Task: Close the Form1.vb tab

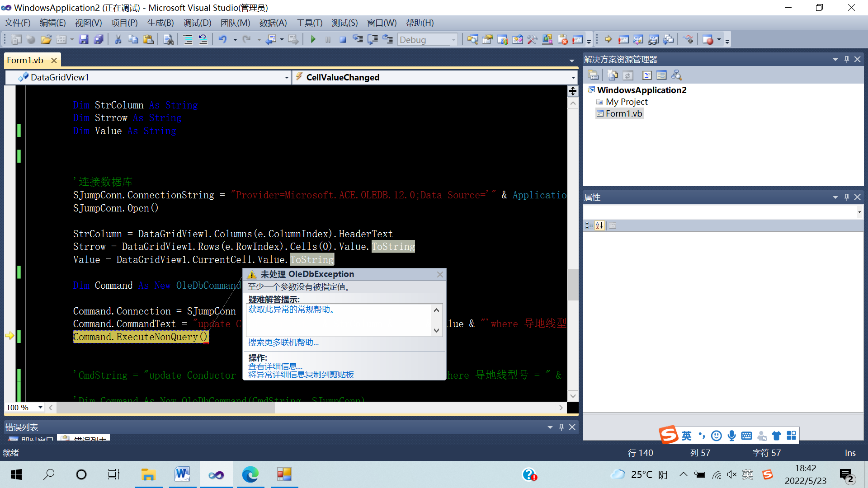Action: coord(54,60)
